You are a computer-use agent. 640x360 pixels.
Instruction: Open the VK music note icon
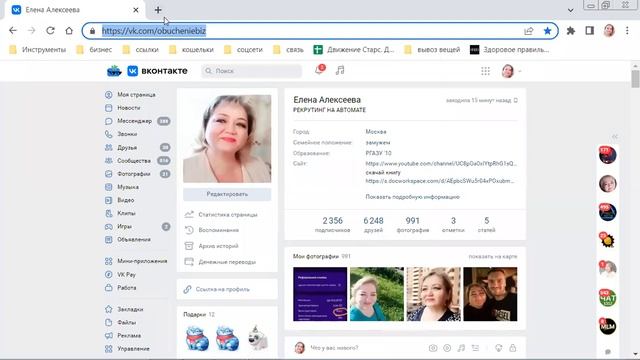(x=340, y=71)
